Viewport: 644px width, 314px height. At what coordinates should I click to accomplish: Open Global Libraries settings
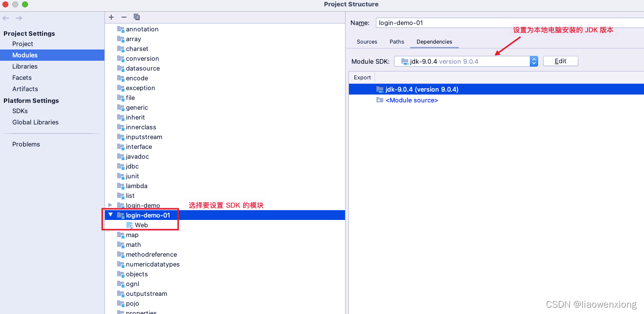click(x=35, y=122)
